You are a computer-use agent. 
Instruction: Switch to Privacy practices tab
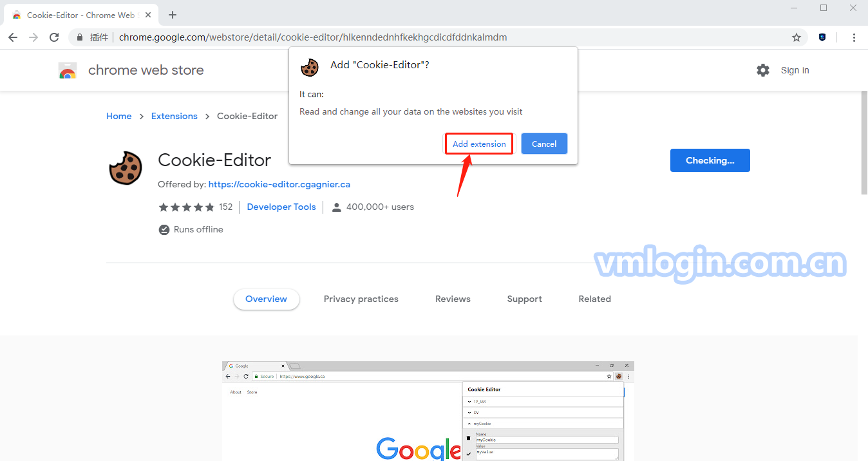(361, 299)
